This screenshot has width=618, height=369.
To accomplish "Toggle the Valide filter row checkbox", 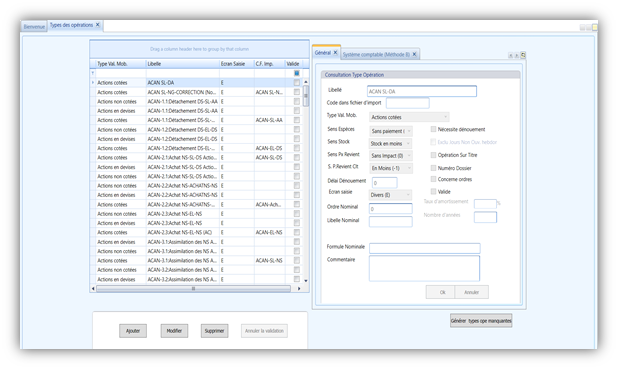I will (x=297, y=73).
